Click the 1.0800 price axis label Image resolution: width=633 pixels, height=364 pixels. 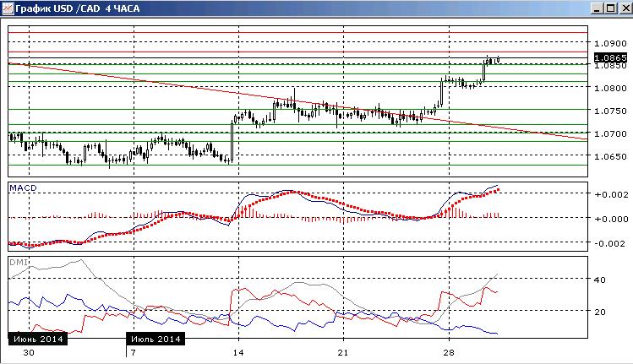[610, 88]
